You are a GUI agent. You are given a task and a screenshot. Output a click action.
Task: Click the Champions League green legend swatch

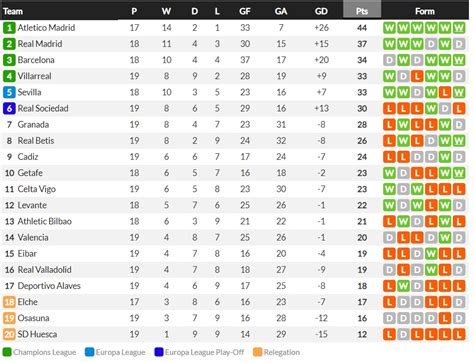point(7,352)
